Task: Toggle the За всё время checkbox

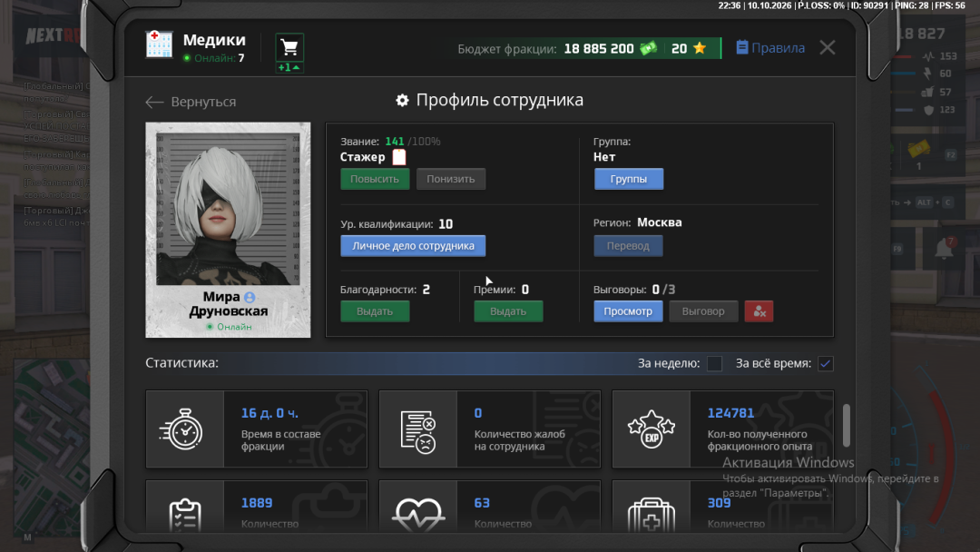Action: 825,363
